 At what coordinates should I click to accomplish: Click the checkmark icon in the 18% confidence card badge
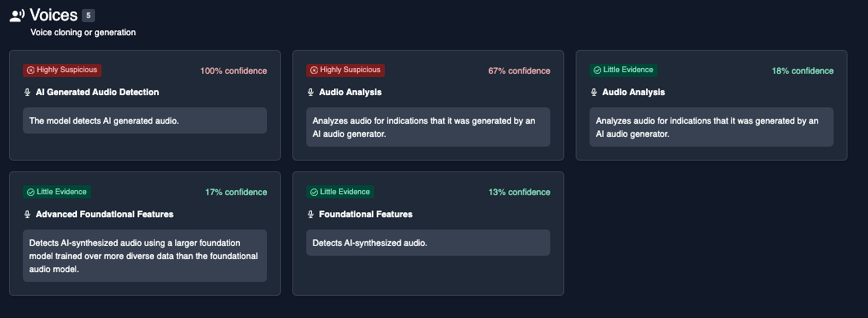(x=597, y=70)
